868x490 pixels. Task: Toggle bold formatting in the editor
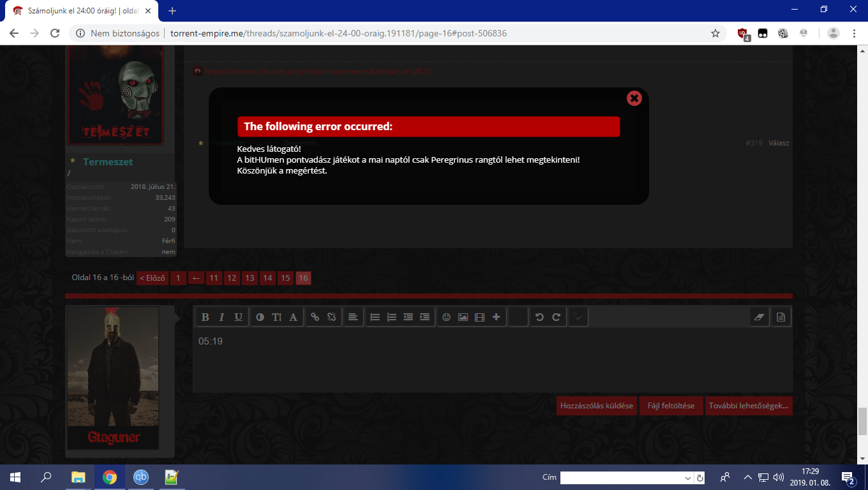[x=206, y=317]
